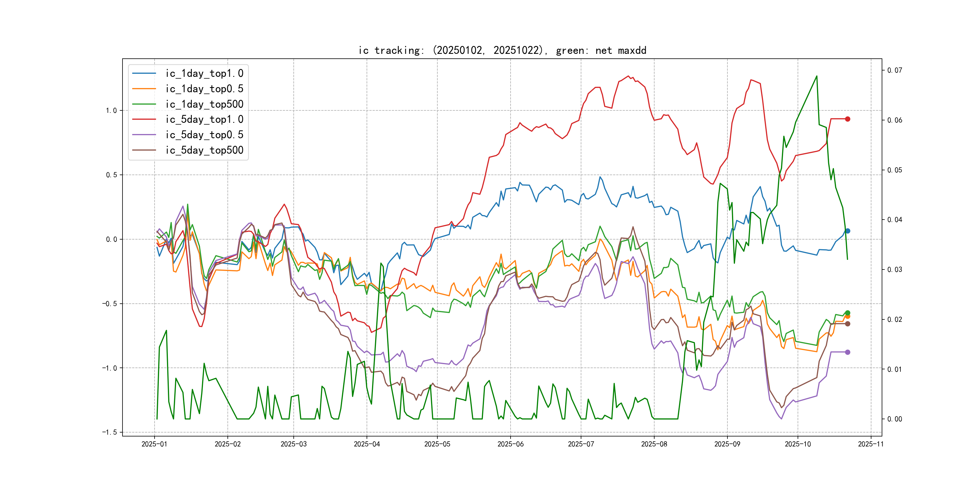Click the ic_1day_top500 legend label
This screenshot has width=980, height=490.
pos(204,104)
